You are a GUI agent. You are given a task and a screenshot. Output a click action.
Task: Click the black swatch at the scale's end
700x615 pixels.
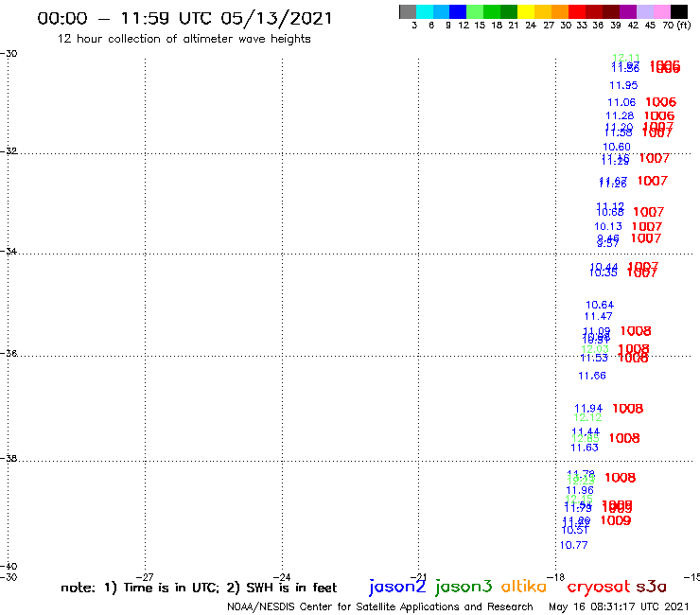[678, 11]
